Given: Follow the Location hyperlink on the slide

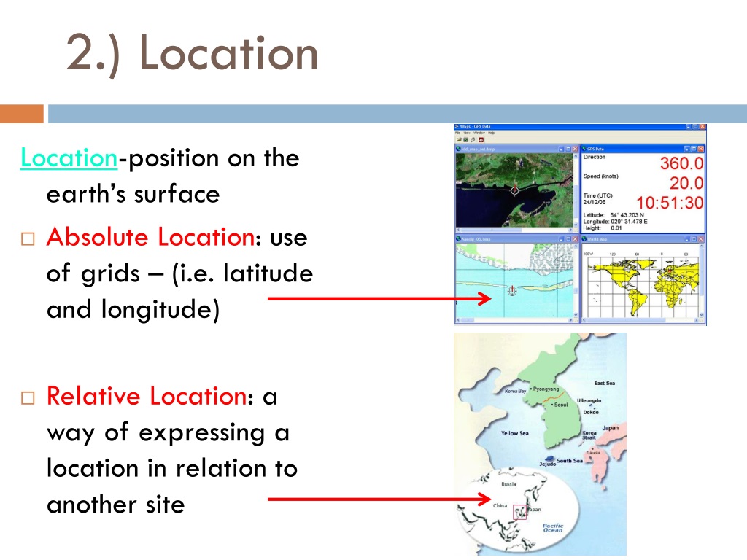Looking at the screenshot, I should [x=69, y=157].
